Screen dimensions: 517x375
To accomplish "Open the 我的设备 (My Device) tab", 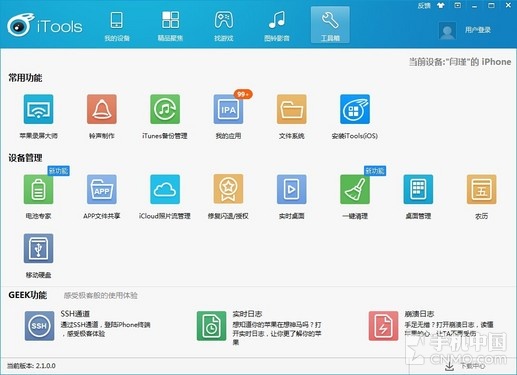I will tap(117, 26).
